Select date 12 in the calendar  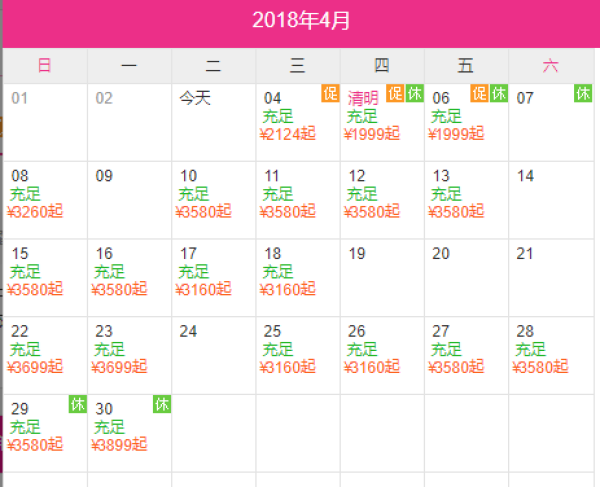(x=382, y=200)
